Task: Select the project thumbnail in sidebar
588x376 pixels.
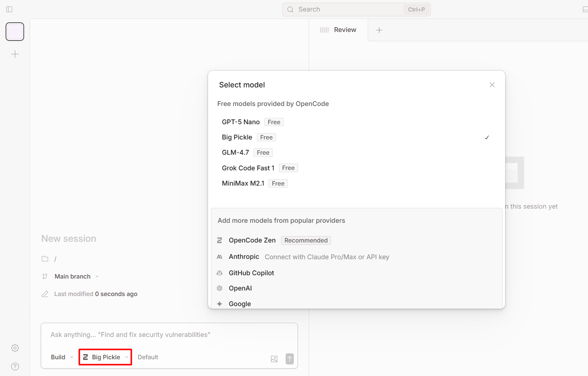Action: (x=15, y=32)
